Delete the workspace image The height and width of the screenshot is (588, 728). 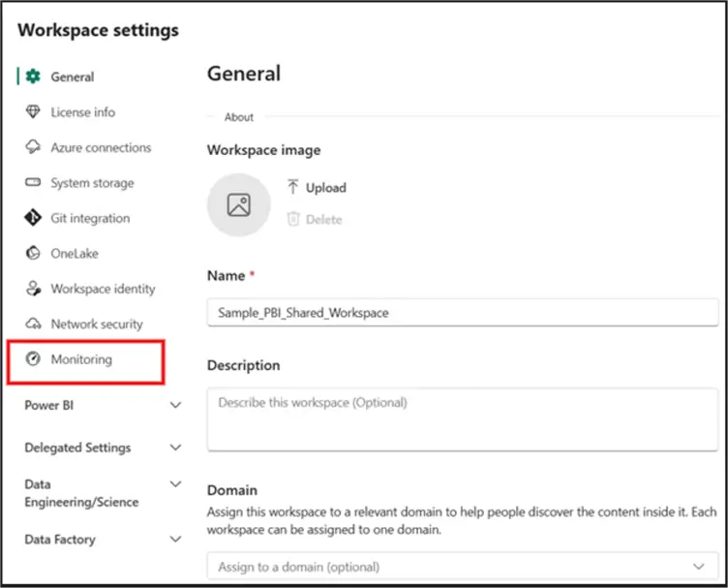(x=315, y=220)
